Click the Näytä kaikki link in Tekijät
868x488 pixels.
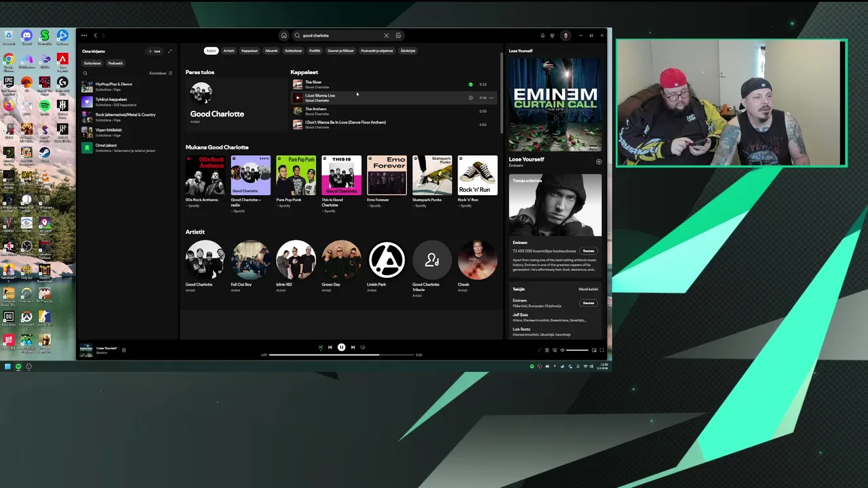click(x=588, y=289)
